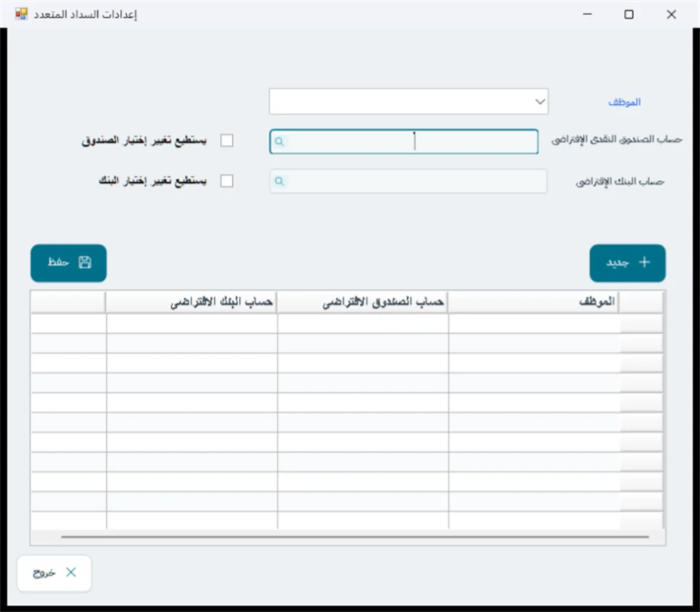Click 'حساب البنك الافتراضى' column header
Image resolution: width=700 pixels, height=612 pixels.
coord(192,302)
